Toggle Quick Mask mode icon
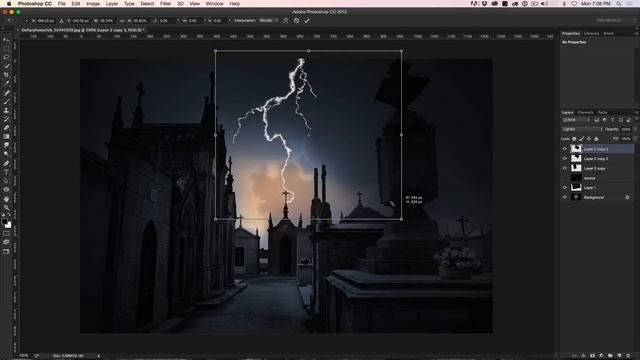 coord(6,233)
